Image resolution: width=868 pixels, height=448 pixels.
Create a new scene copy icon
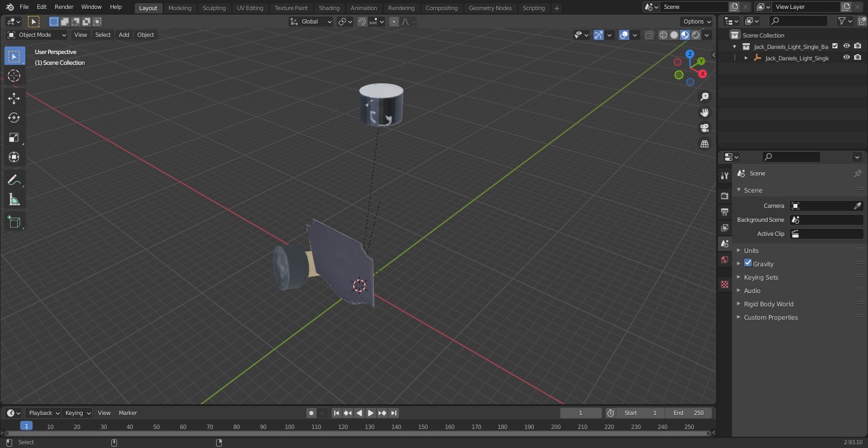(734, 7)
